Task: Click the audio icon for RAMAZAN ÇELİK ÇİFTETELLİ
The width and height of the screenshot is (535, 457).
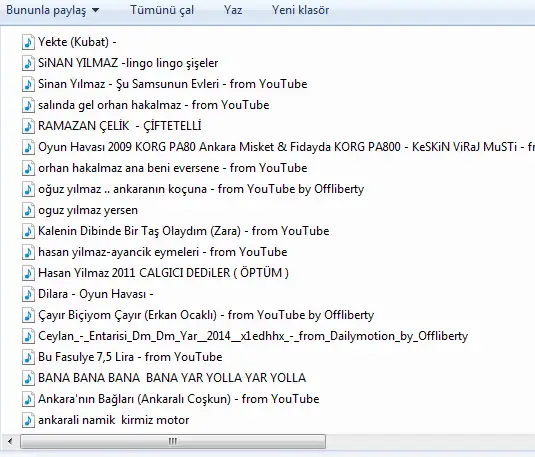Action: click(28, 126)
